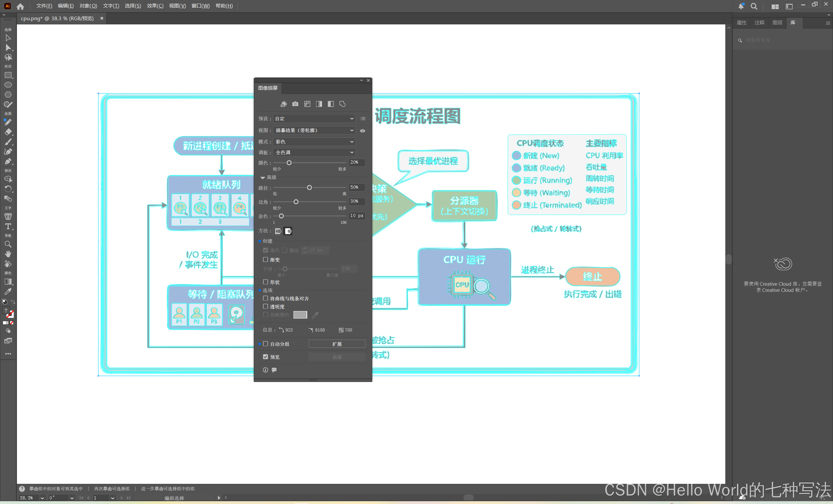This screenshot has height=504, width=833.
Task: Click the Outline preset icon in Image Trace
Action: pyautogui.click(x=342, y=104)
